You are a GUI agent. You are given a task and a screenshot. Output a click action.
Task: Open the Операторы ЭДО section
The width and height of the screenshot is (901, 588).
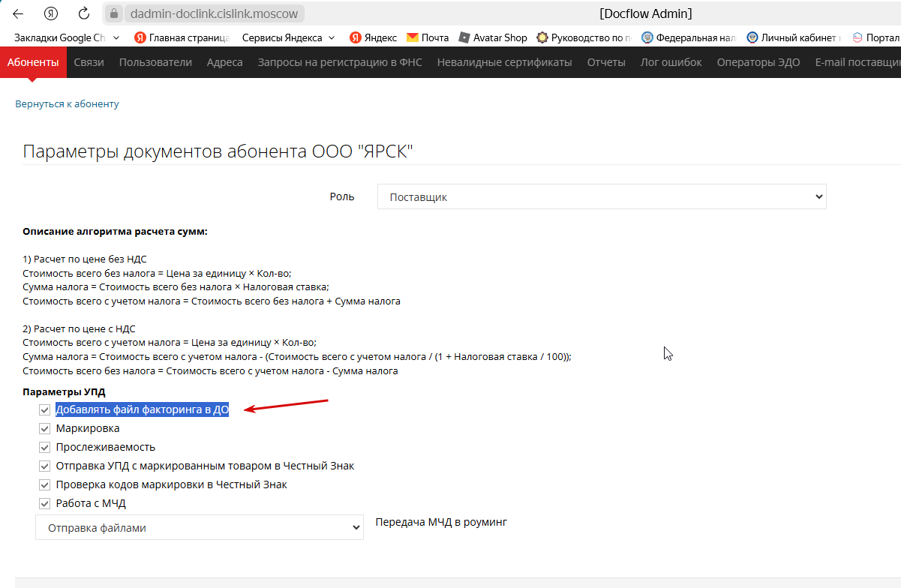(758, 62)
